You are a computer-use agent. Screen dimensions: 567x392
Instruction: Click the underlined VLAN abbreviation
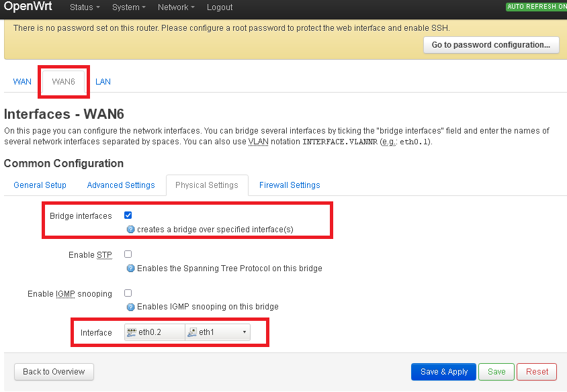pos(258,142)
